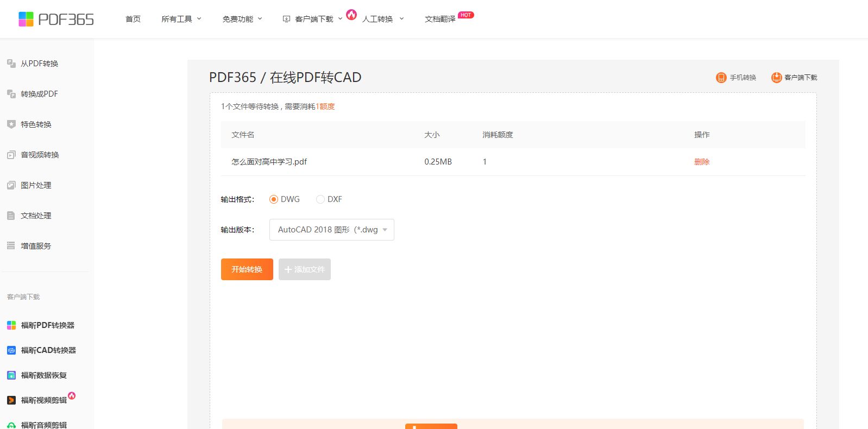Click the 音视频转换 sidebar icon
The width and height of the screenshot is (868, 429).
(x=11, y=155)
